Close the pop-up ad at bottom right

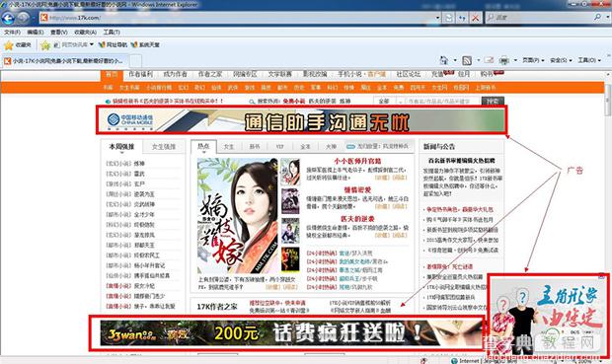pyautogui.click(x=601, y=276)
